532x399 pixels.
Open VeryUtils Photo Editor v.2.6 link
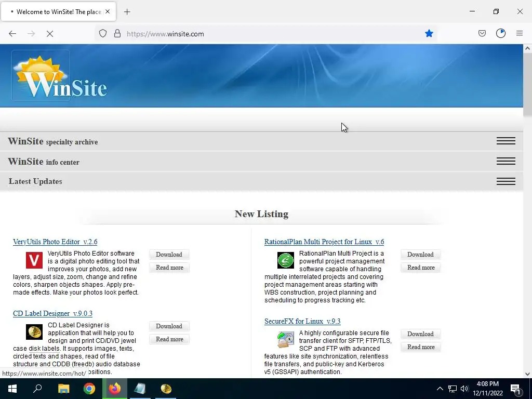pos(55,242)
